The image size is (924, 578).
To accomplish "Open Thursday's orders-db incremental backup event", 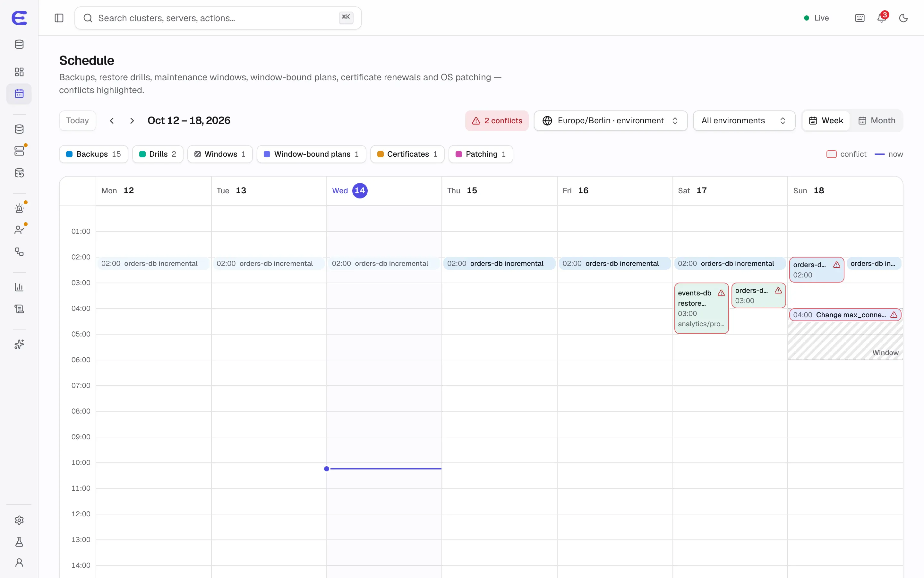I will click(499, 263).
